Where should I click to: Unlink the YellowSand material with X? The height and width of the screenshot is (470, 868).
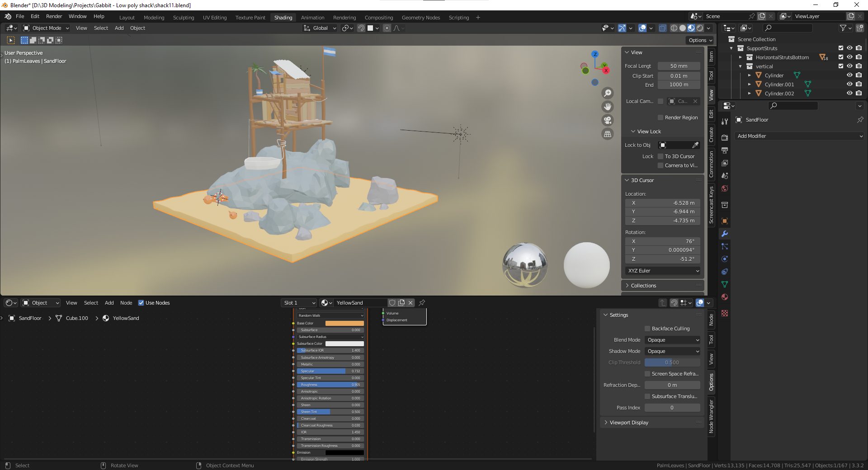(x=410, y=303)
